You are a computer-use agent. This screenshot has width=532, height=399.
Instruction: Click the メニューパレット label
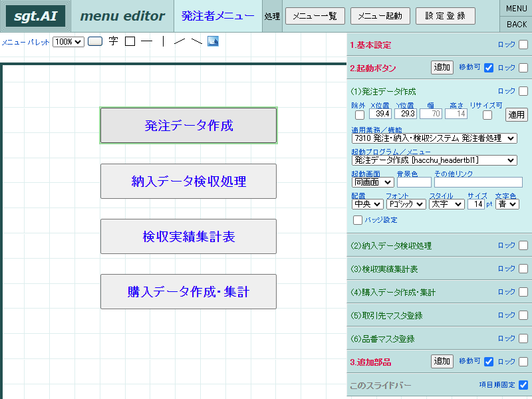(26, 43)
